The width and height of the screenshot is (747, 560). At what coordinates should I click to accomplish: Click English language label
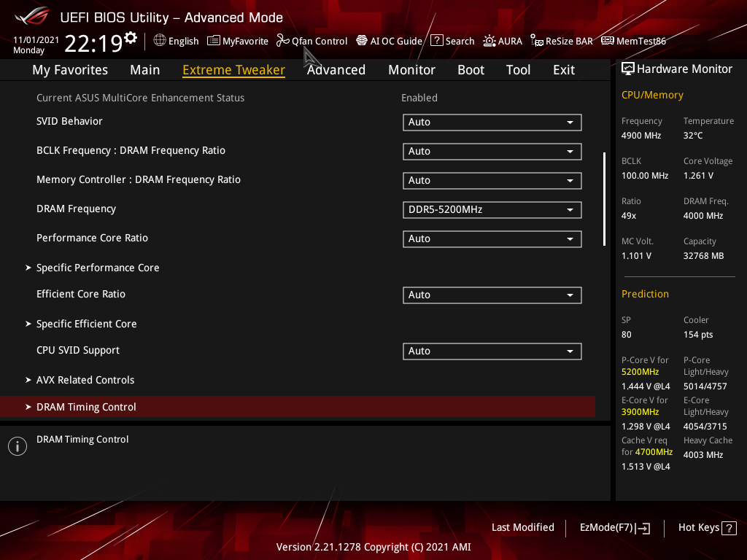pos(183,42)
